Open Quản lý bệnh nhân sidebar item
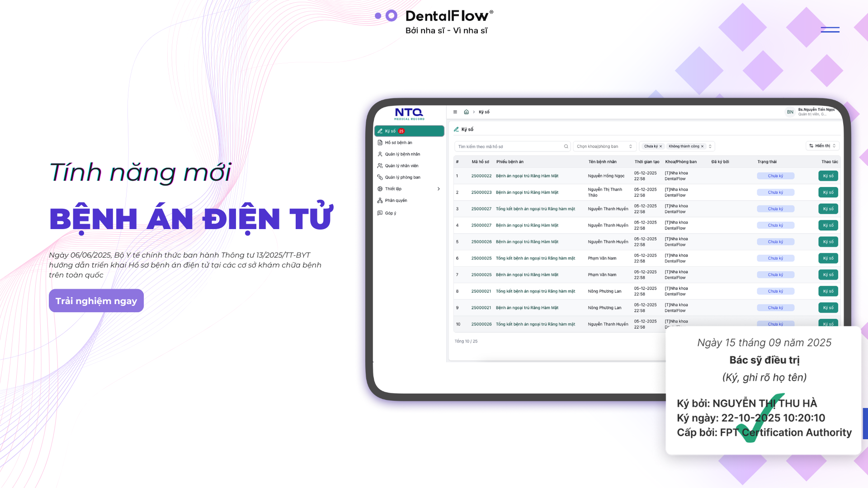This screenshot has height=488, width=868. click(402, 154)
